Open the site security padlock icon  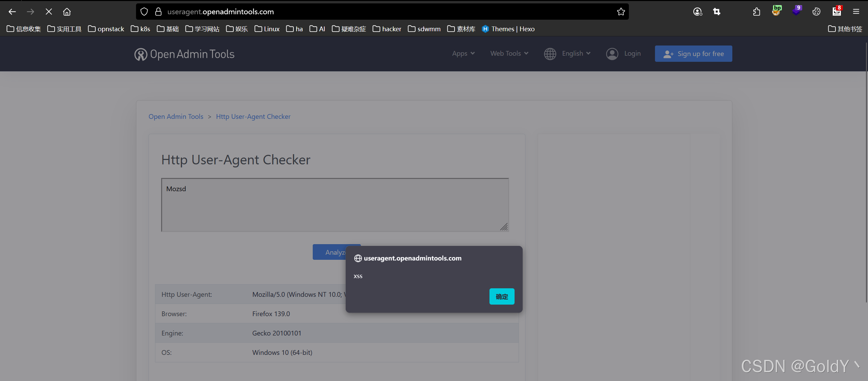(x=158, y=12)
